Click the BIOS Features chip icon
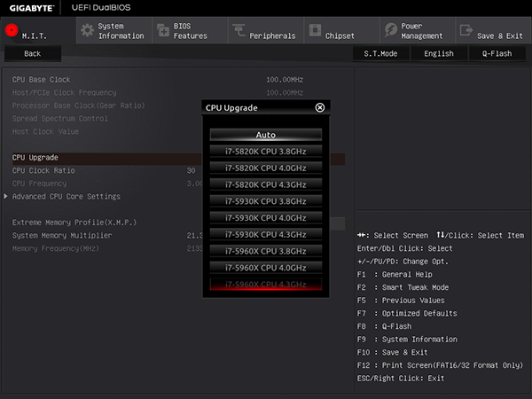This screenshot has width=532, height=399. (163, 30)
